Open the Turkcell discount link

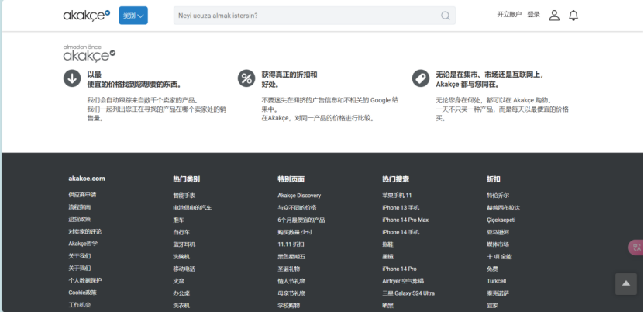click(x=497, y=282)
